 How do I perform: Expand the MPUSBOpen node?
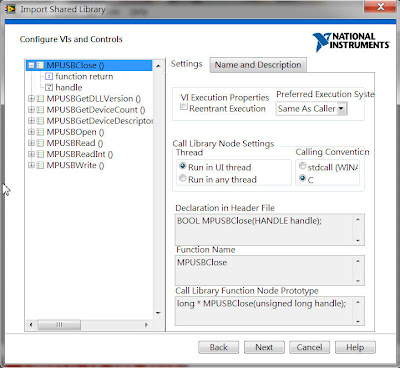click(31, 132)
